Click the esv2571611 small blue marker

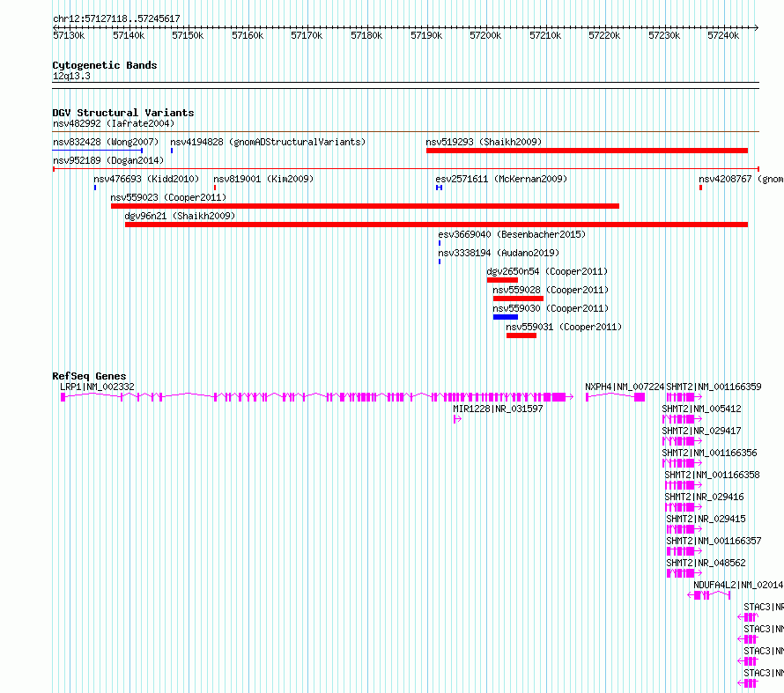(439, 188)
